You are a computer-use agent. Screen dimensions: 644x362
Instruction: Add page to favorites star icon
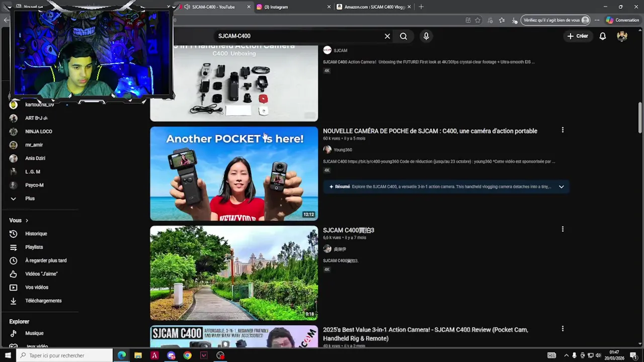coord(478,21)
